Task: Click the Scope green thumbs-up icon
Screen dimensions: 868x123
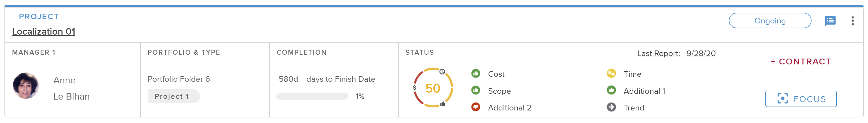Action: pyautogui.click(x=475, y=90)
